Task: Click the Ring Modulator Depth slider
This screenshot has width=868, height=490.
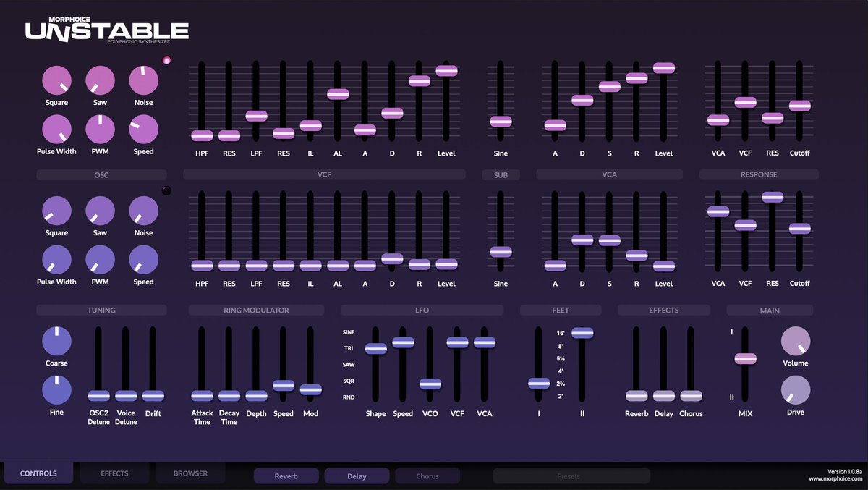Action: (x=256, y=396)
